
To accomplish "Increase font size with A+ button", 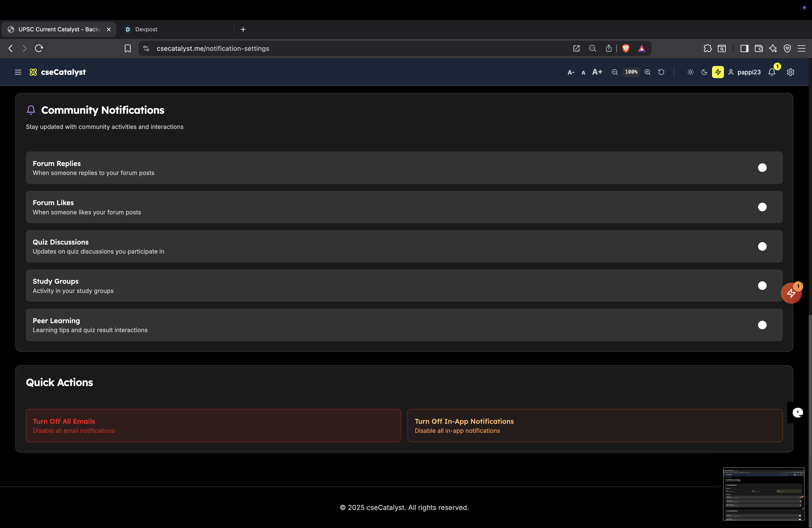I will [597, 72].
